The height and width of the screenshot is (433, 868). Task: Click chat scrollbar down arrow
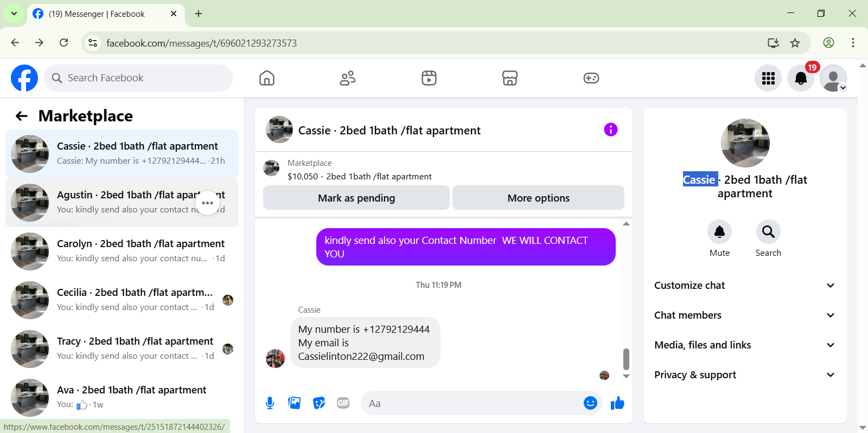click(x=626, y=376)
